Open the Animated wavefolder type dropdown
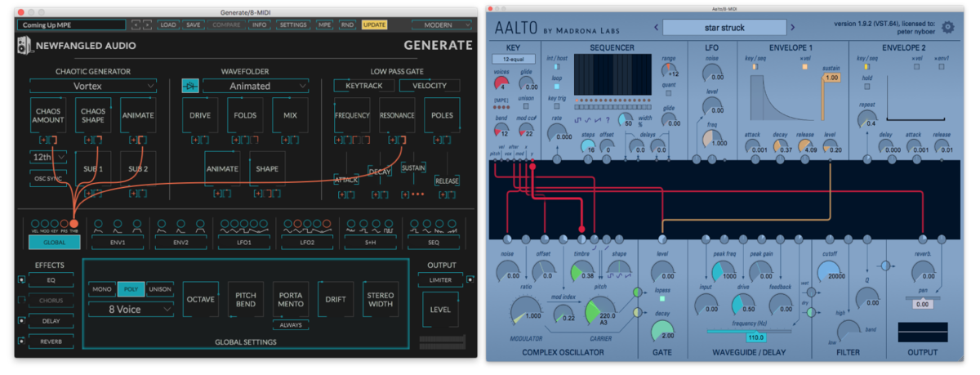Screen dimensions: 980x375 [256, 86]
